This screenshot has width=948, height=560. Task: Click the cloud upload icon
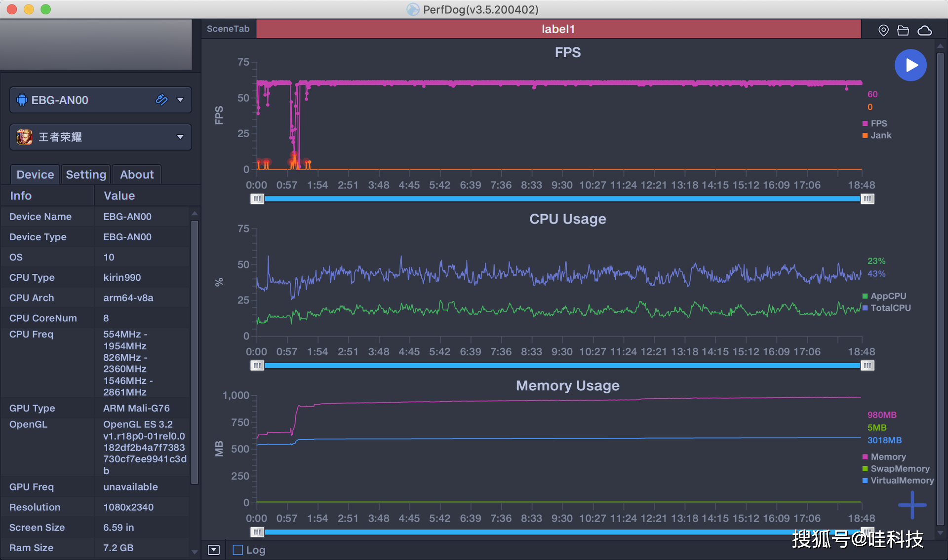click(924, 31)
